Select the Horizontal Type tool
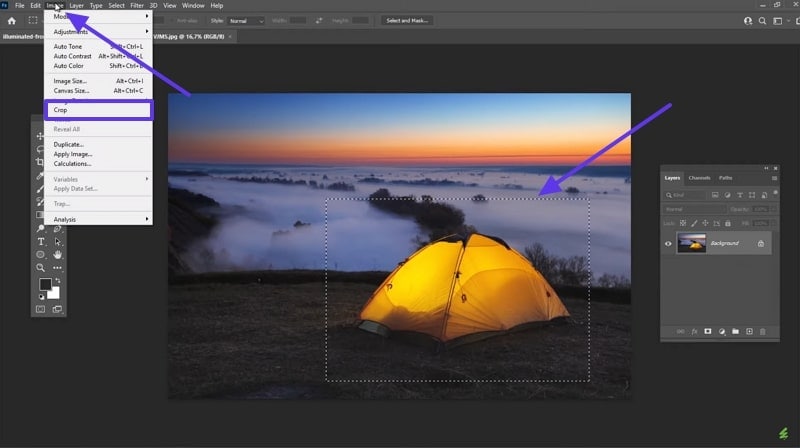This screenshot has height=448, width=800. [x=40, y=241]
